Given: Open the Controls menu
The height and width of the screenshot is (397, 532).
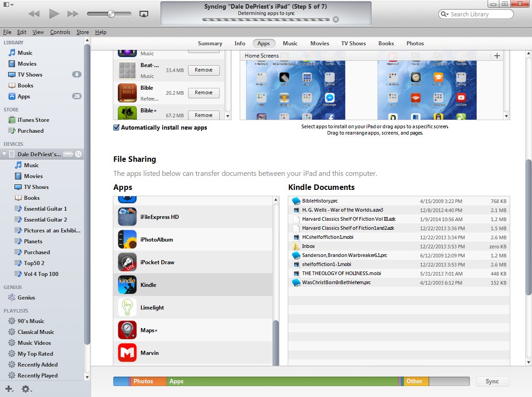Looking at the screenshot, I should (60, 32).
